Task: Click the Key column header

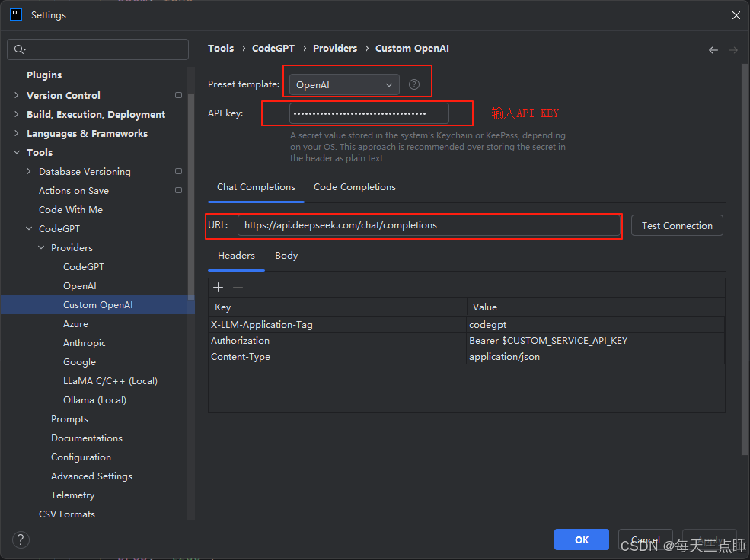Action: (337, 307)
